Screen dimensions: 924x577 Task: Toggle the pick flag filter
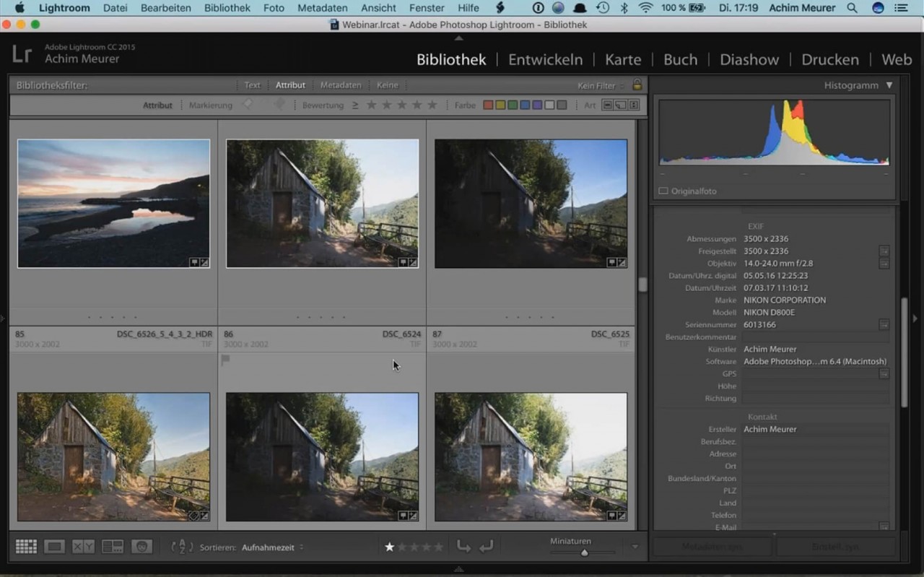tap(248, 105)
